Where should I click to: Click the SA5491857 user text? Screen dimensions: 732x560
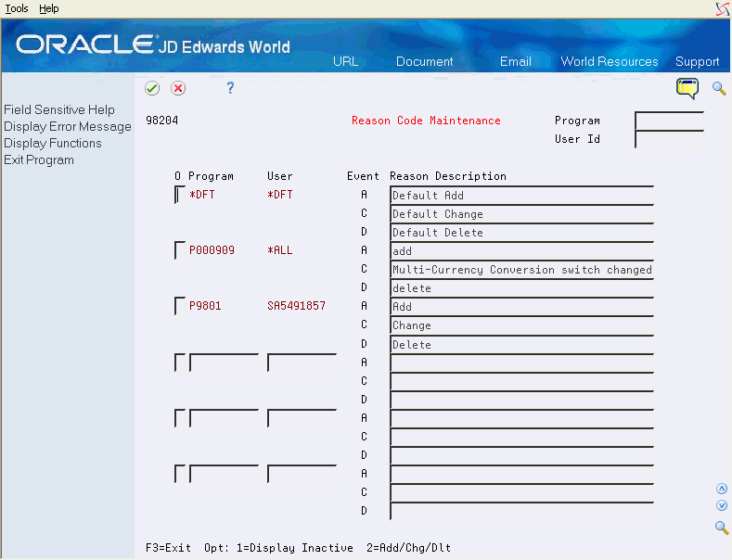[x=296, y=306]
